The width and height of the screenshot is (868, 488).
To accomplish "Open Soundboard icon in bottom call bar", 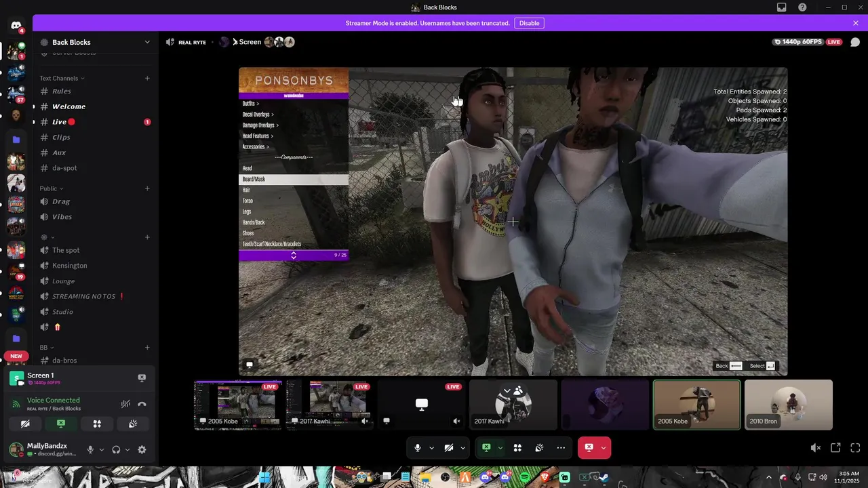I will pos(539,447).
